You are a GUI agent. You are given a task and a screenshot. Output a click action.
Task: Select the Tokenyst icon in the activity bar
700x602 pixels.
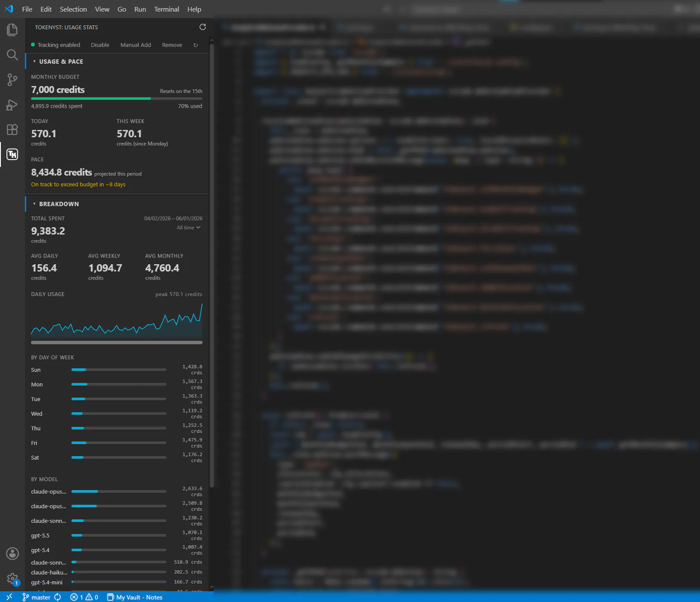[x=12, y=154]
